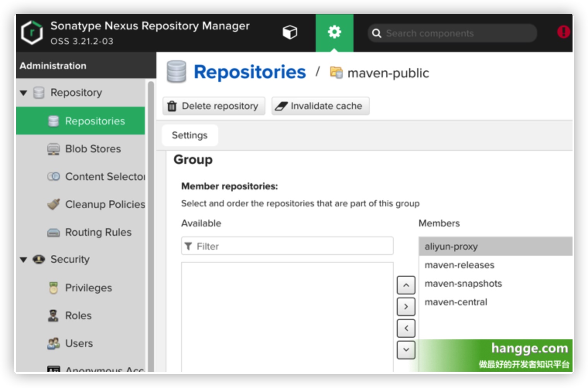Click the Nexus hexagon logo
The width and height of the screenshot is (588, 388).
32,33
